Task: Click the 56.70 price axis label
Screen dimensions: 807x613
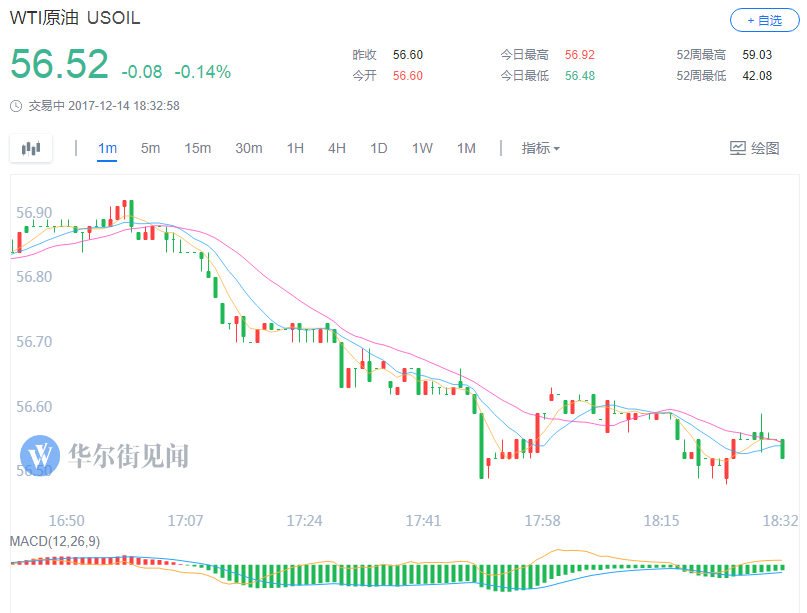Action: 34,342
